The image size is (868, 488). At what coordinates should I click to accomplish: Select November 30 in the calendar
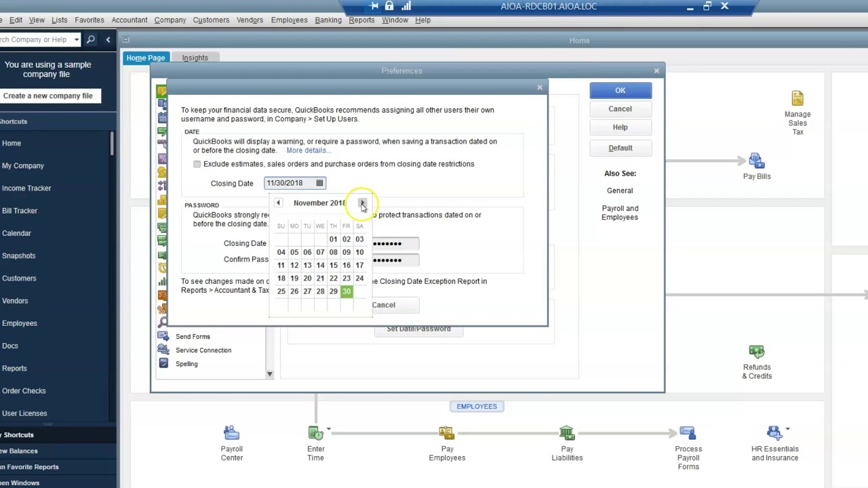pyautogui.click(x=347, y=291)
